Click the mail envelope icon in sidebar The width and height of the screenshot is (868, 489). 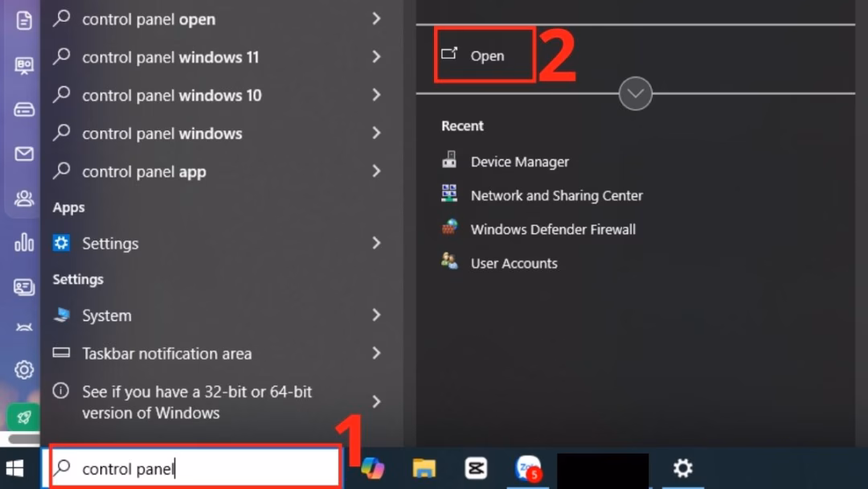(x=24, y=154)
